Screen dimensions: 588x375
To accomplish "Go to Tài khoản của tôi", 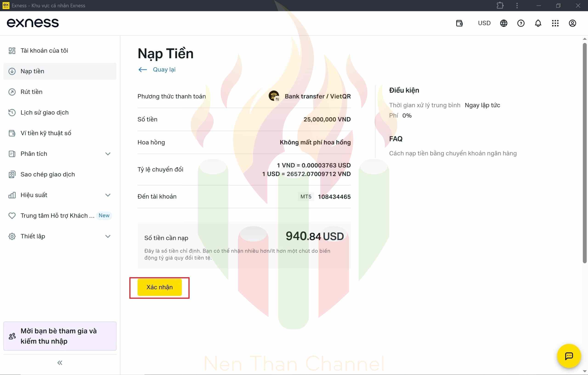I will tap(60, 51).
